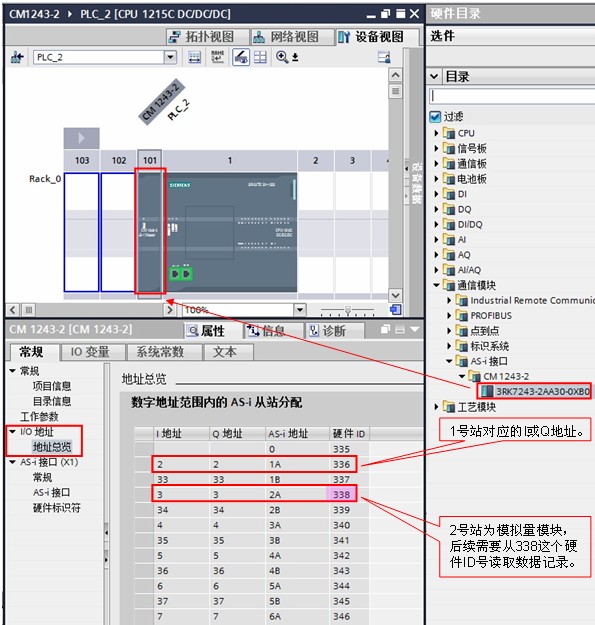Viewport: 595px width, 625px height.
Task: Expand the AI/AQ catalog folder
Action: pyautogui.click(x=436, y=270)
